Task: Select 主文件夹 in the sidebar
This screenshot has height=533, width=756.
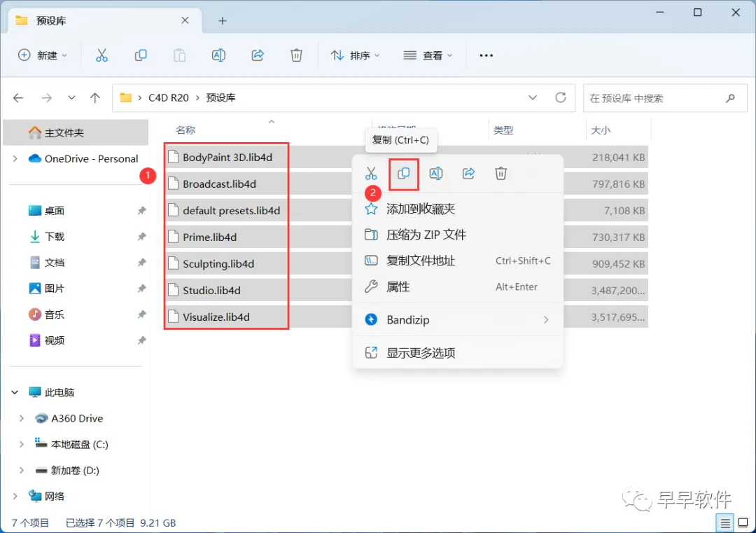Action: pyautogui.click(x=76, y=132)
